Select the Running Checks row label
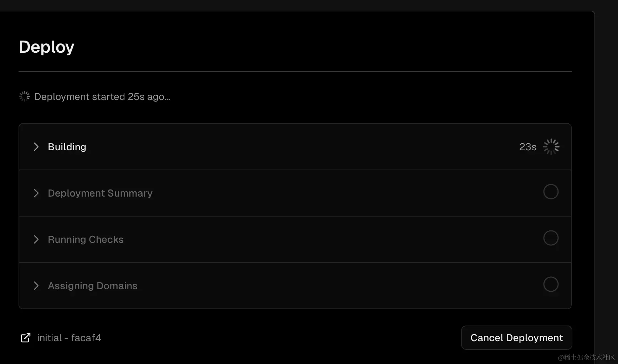 (86, 239)
